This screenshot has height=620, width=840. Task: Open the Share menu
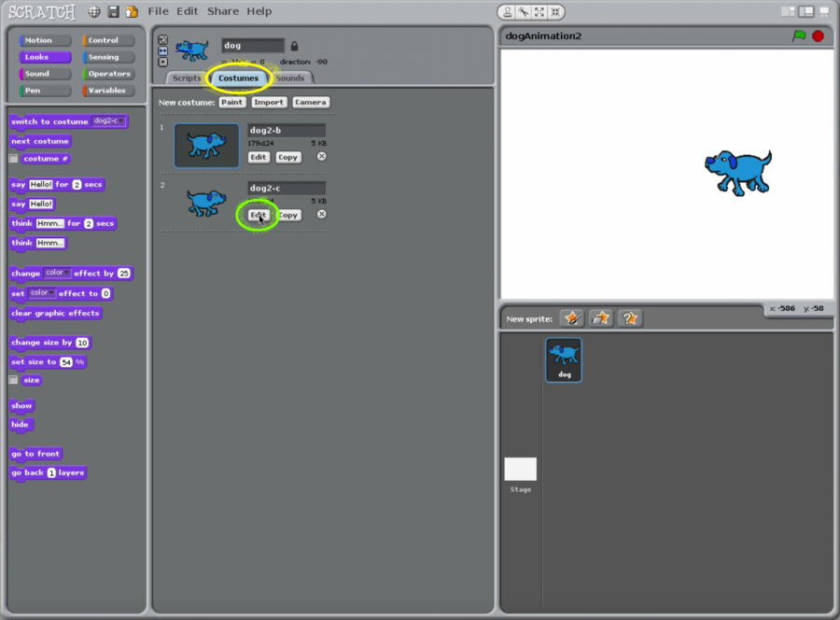[x=222, y=11]
